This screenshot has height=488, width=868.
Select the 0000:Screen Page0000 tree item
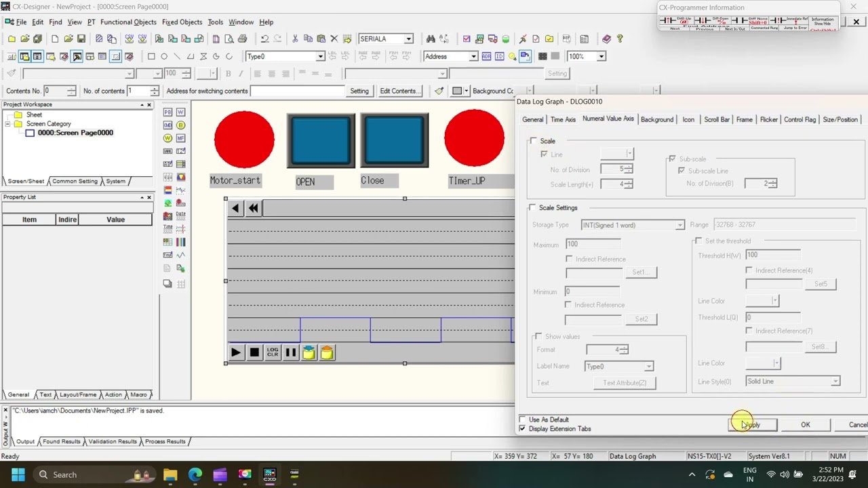pyautogui.click(x=75, y=133)
